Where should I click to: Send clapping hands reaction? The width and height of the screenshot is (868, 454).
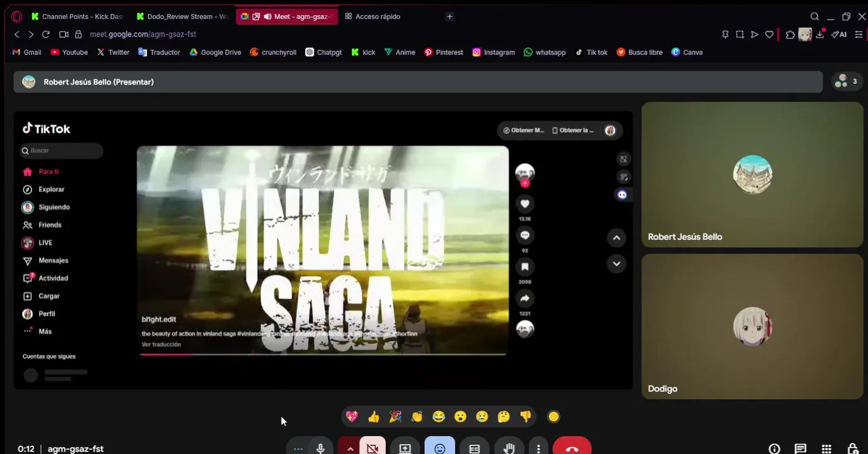coord(417,416)
